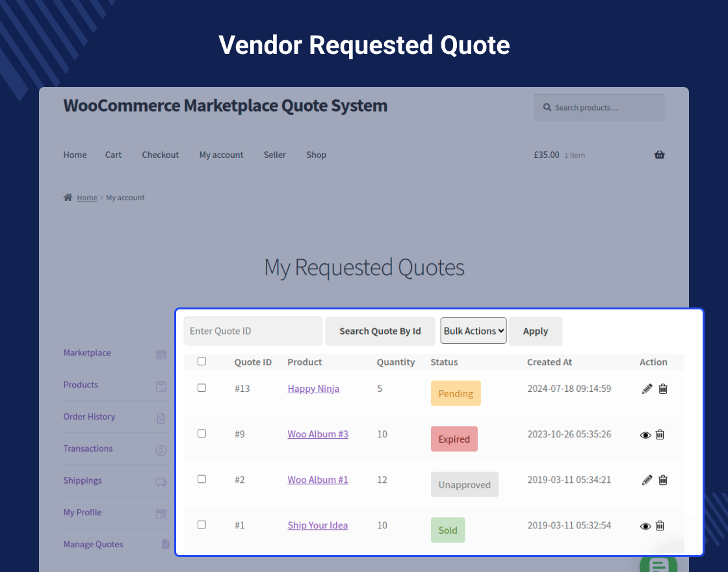This screenshot has height=572, width=728.
Task: Open My account in the navigation menu
Action: [x=221, y=155]
